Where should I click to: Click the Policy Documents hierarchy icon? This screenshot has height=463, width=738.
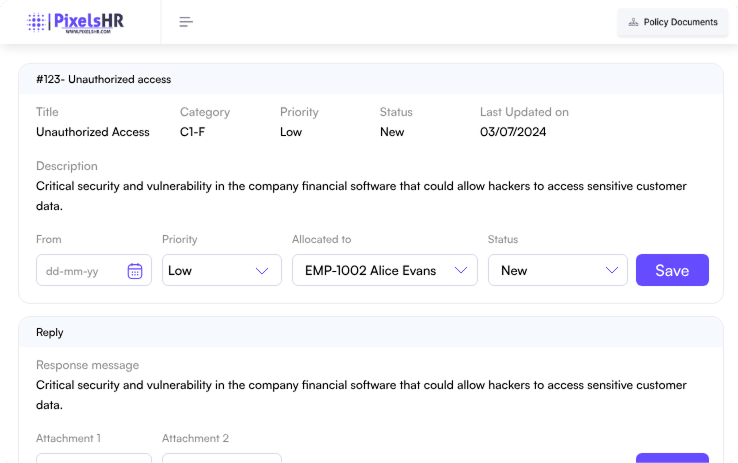pyautogui.click(x=633, y=22)
